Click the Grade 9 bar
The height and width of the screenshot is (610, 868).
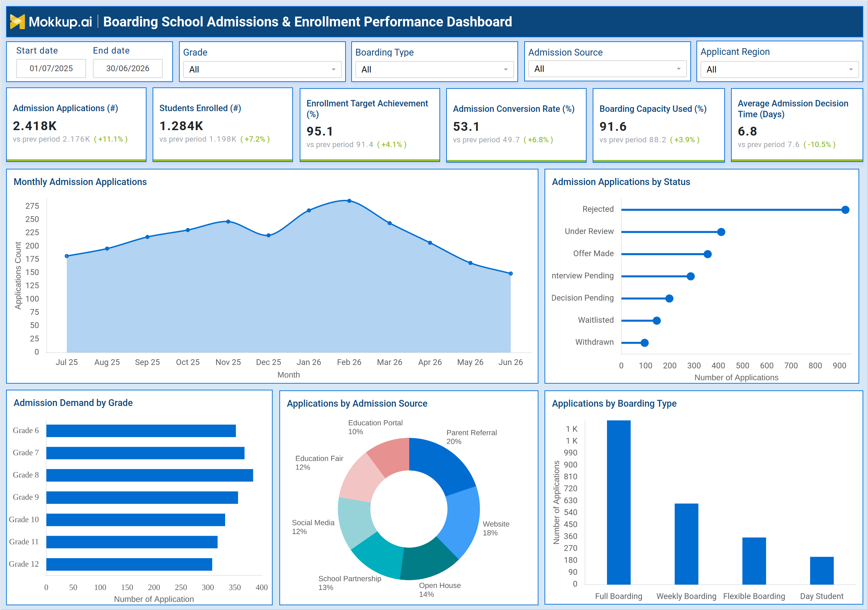point(142,497)
